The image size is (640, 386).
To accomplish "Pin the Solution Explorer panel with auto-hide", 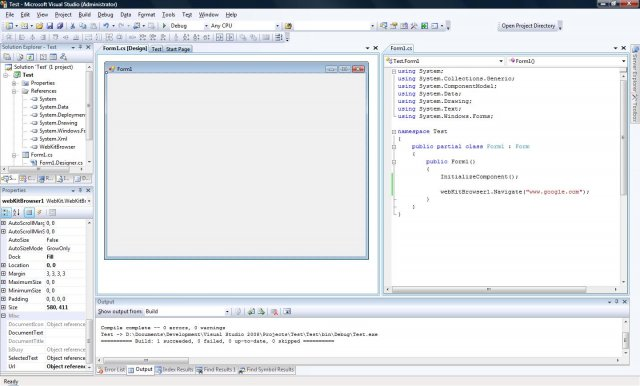I will tap(80, 47).
